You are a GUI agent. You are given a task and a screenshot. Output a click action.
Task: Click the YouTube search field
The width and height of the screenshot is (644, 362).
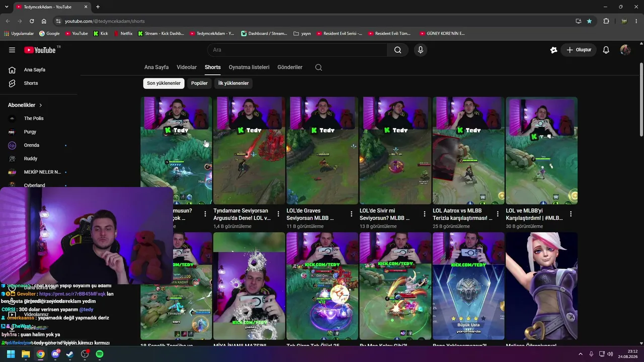(297, 50)
